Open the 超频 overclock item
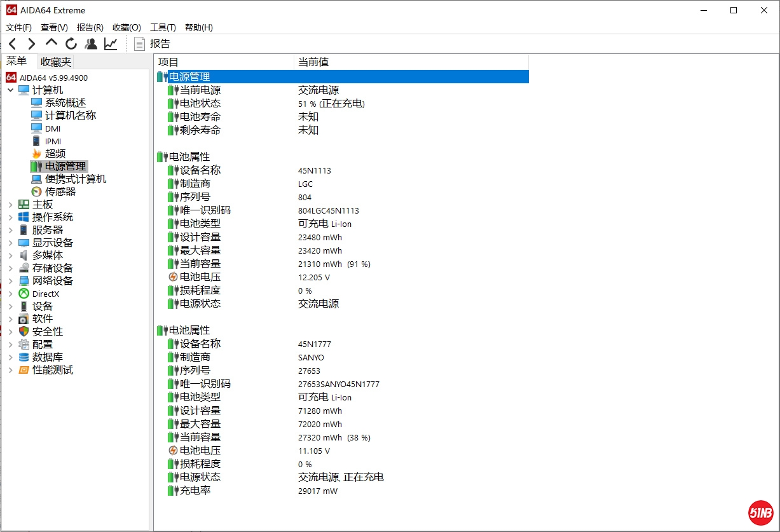 point(55,153)
